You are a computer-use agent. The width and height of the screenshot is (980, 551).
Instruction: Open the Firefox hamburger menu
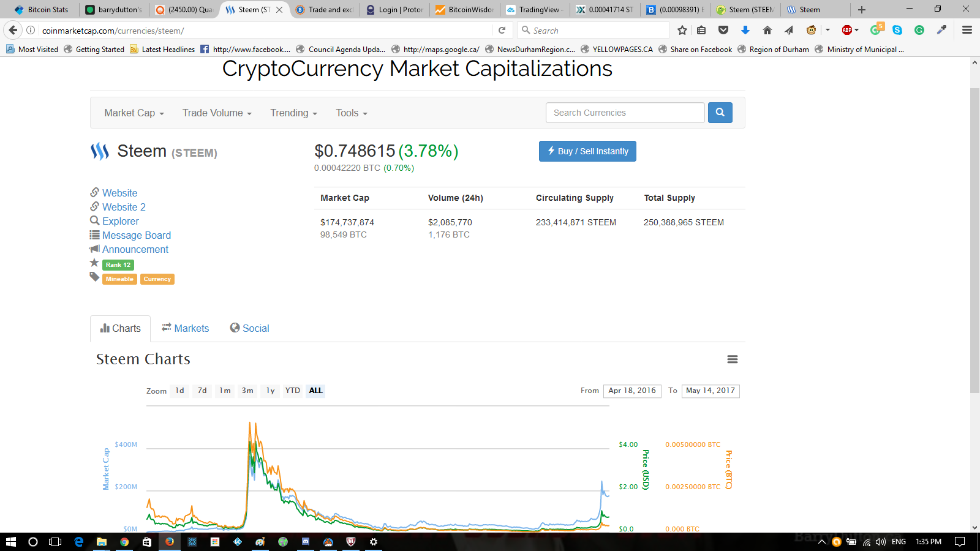(967, 30)
